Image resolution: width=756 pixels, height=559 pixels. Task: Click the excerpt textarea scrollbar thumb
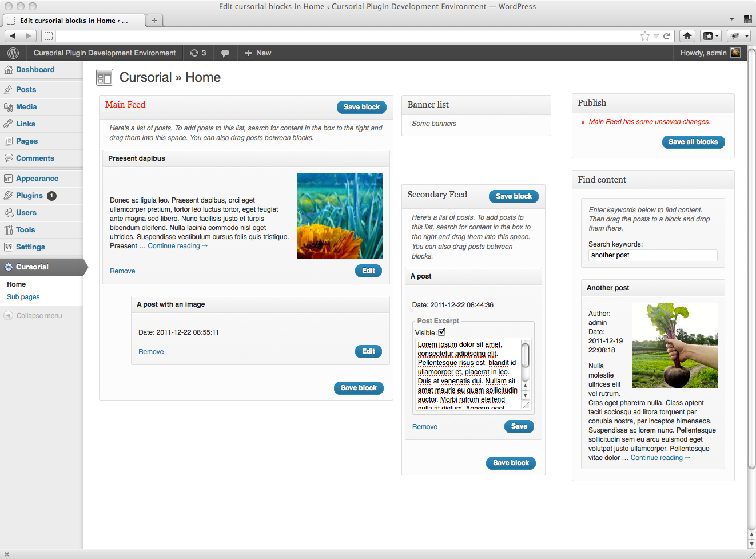(525, 355)
